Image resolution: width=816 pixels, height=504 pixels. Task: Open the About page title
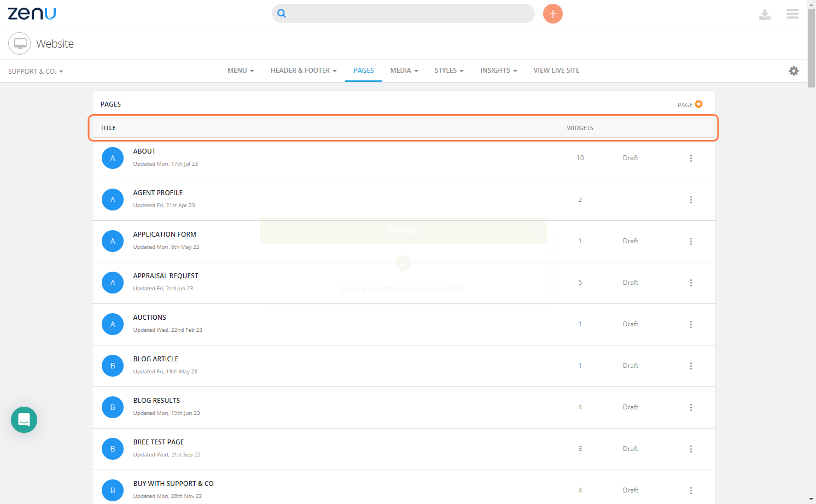tap(144, 151)
